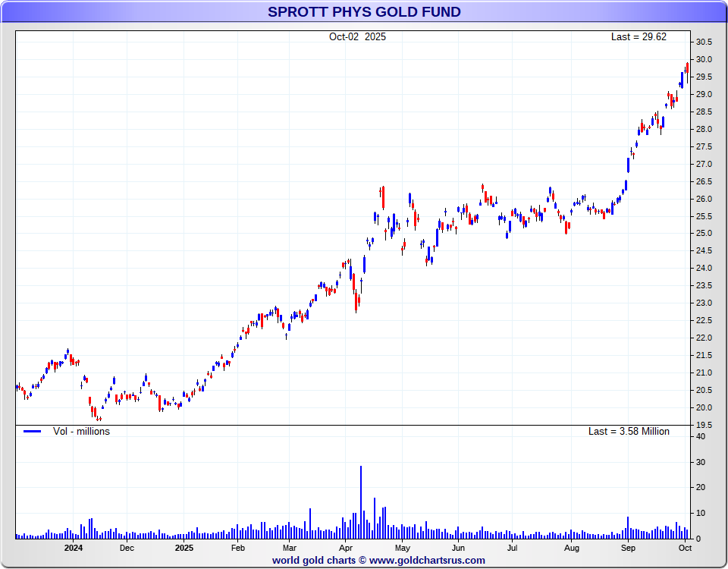The width and height of the screenshot is (728, 569).
Task: Click the 2024 time axis label
Action: pos(74,548)
